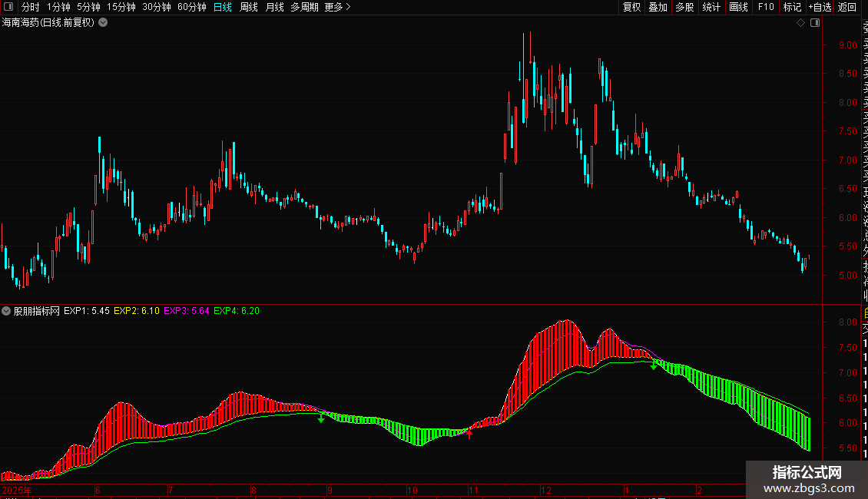Select the 5分钟 period tab
Screen dimensions: 868x499
click(88, 7)
